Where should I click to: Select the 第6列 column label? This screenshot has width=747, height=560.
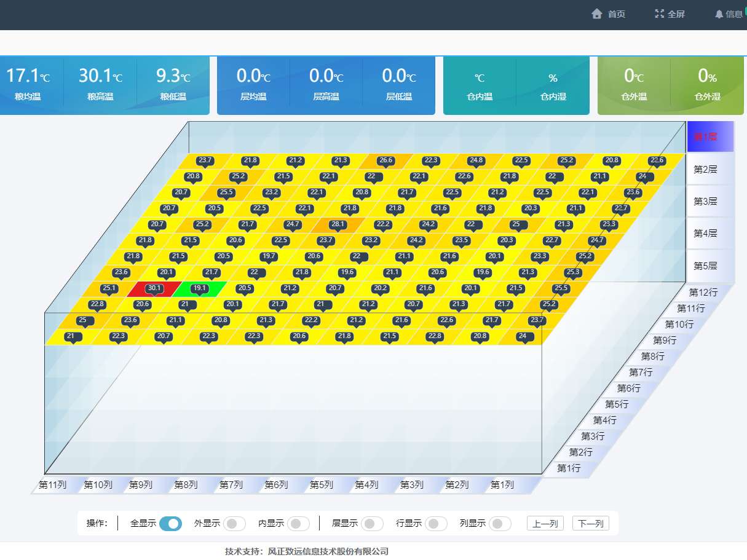tap(276, 485)
